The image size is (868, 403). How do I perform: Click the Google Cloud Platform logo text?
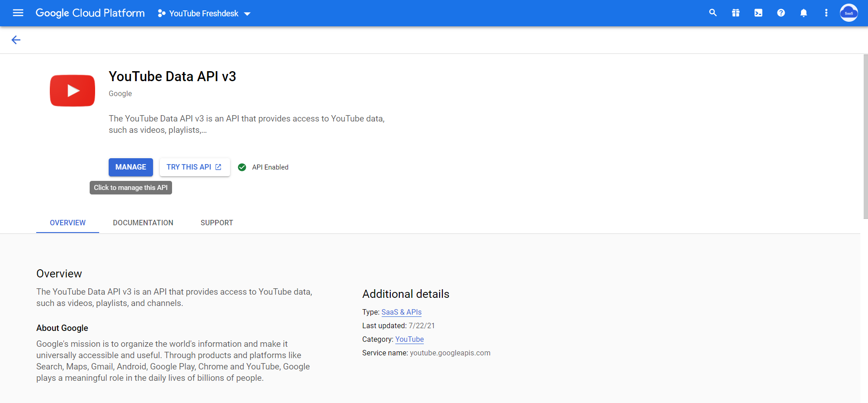click(x=90, y=13)
